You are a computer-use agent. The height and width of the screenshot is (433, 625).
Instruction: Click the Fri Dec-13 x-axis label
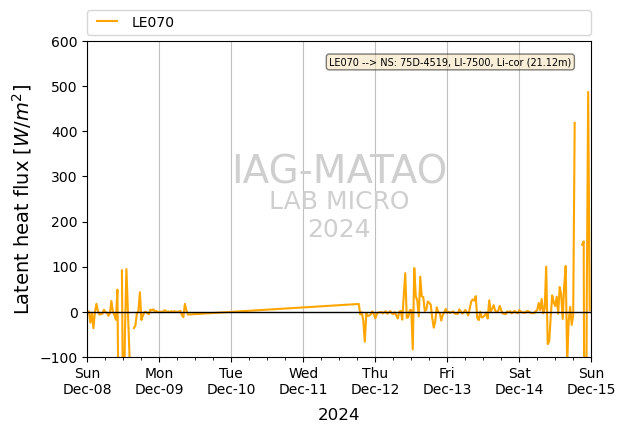point(447,381)
